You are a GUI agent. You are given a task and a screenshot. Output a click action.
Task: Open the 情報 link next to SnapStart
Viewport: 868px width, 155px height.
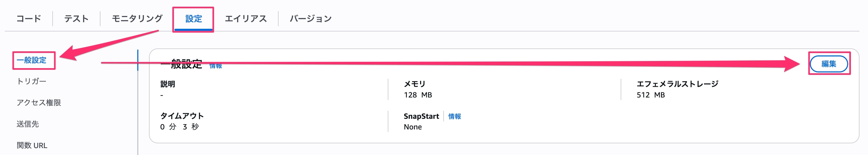click(455, 117)
